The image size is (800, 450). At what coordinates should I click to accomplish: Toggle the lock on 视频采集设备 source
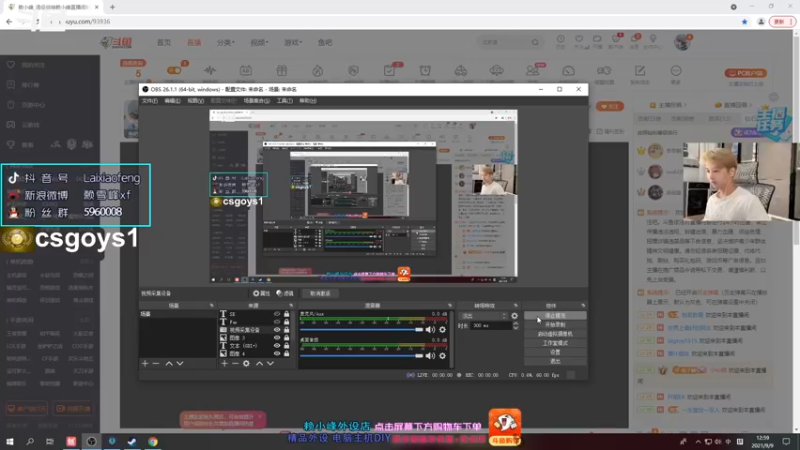286,330
